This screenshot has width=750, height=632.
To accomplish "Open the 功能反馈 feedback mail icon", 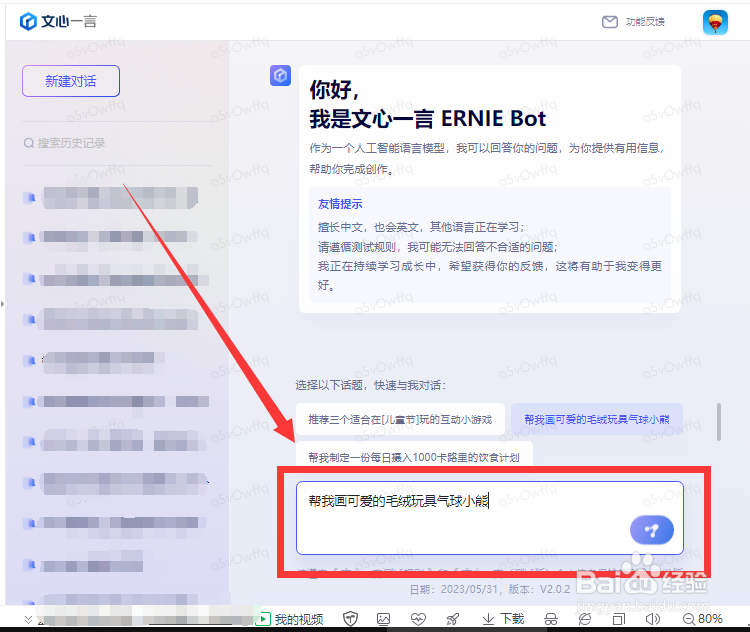I will pyautogui.click(x=609, y=22).
